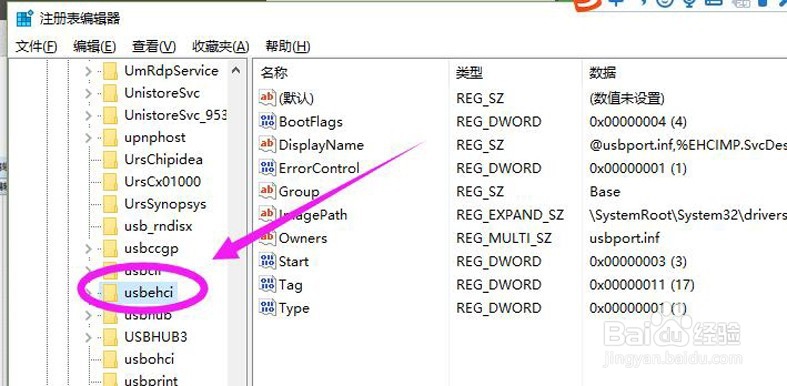Screen dimensions: 787x386
Task: Open the 编辑(E) menu
Action: (94, 47)
